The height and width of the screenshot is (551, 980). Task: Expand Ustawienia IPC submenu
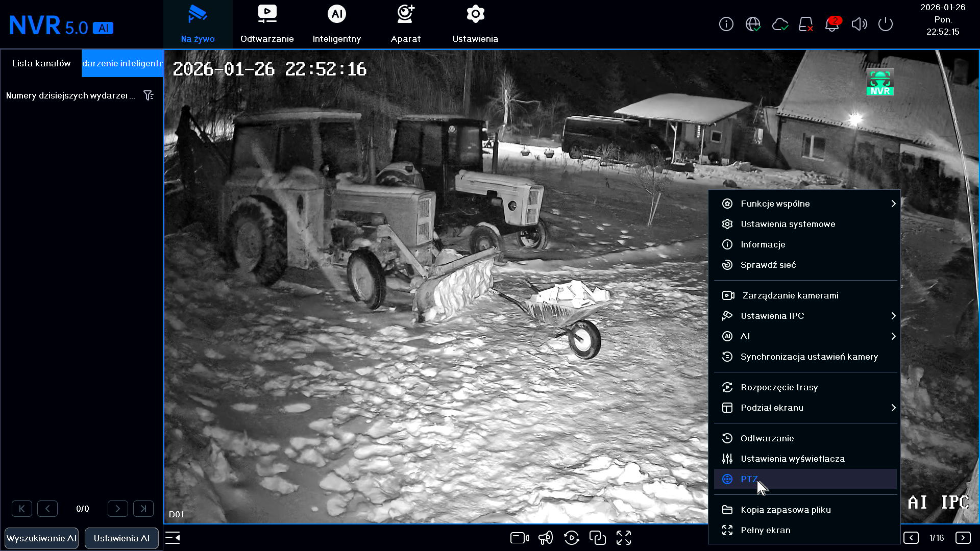(x=805, y=316)
